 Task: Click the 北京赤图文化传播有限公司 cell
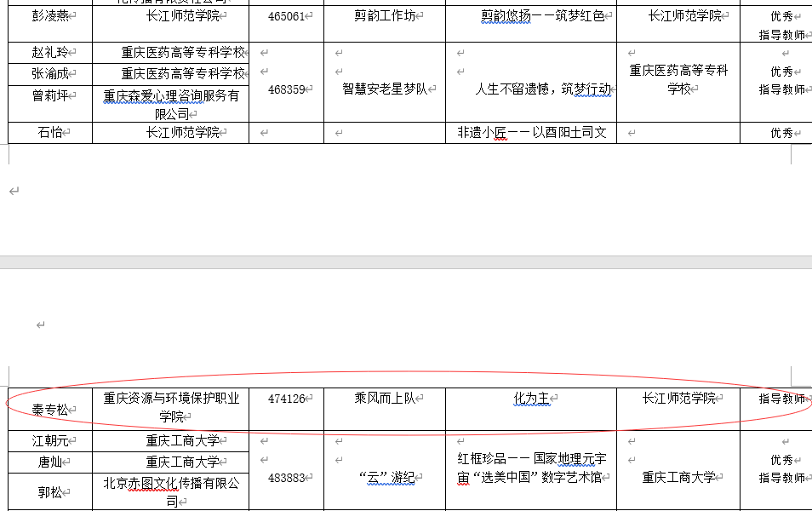coord(171,492)
